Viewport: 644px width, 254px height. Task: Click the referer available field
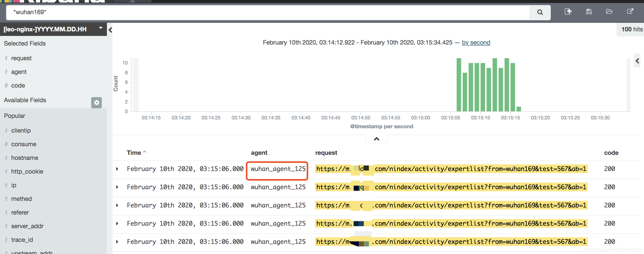pyautogui.click(x=20, y=213)
